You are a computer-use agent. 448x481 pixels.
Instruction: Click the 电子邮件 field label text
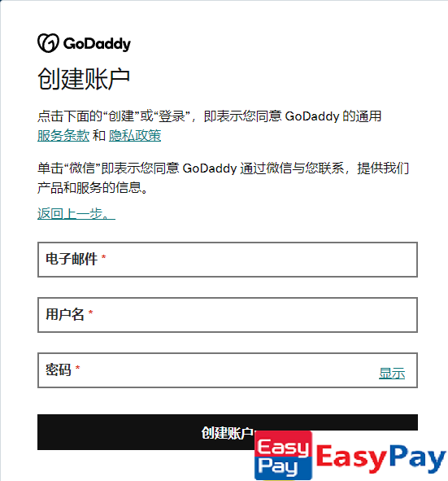click(x=72, y=259)
